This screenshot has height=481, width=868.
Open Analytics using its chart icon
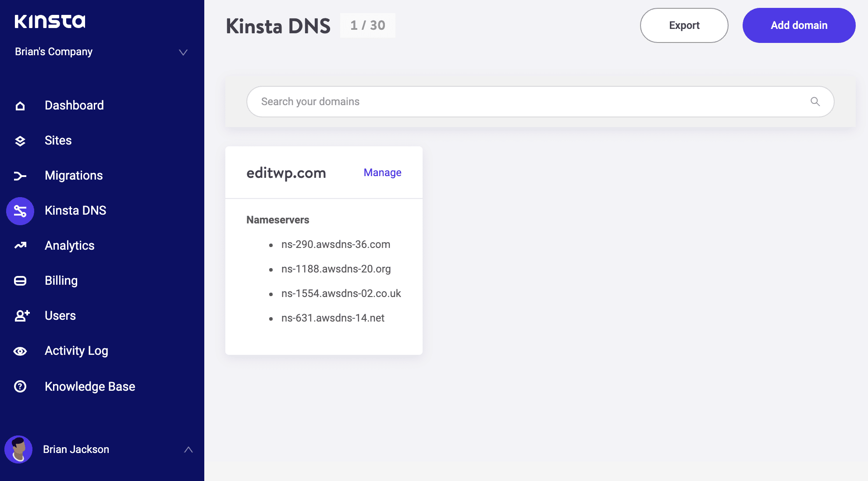[20, 246]
